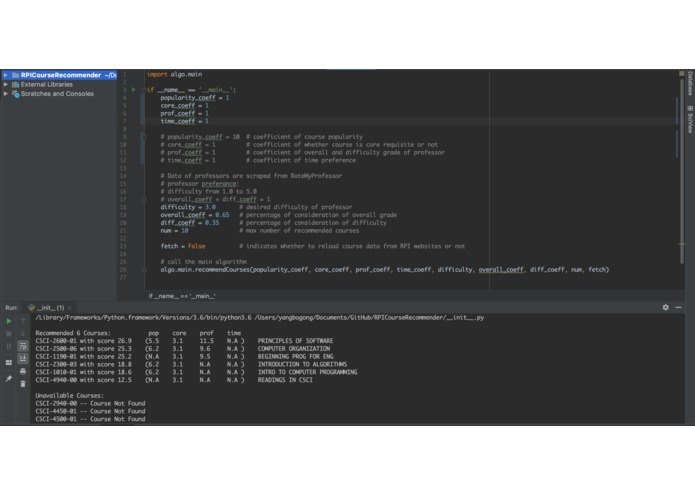This screenshot has height=494, width=695.
Task: Click output row CSCI-2600-01 PRINCIPLES OF SOFTWARE
Action: (x=184, y=341)
